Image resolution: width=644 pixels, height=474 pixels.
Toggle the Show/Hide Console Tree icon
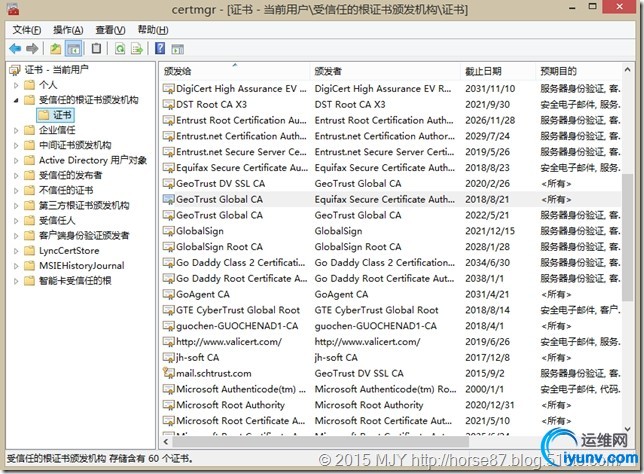tap(74, 49)
